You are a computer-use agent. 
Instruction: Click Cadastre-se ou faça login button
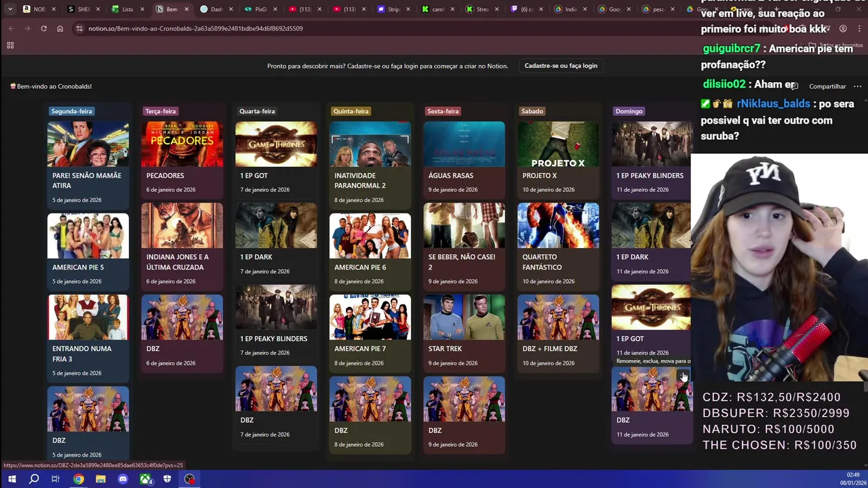click(561, 66)
